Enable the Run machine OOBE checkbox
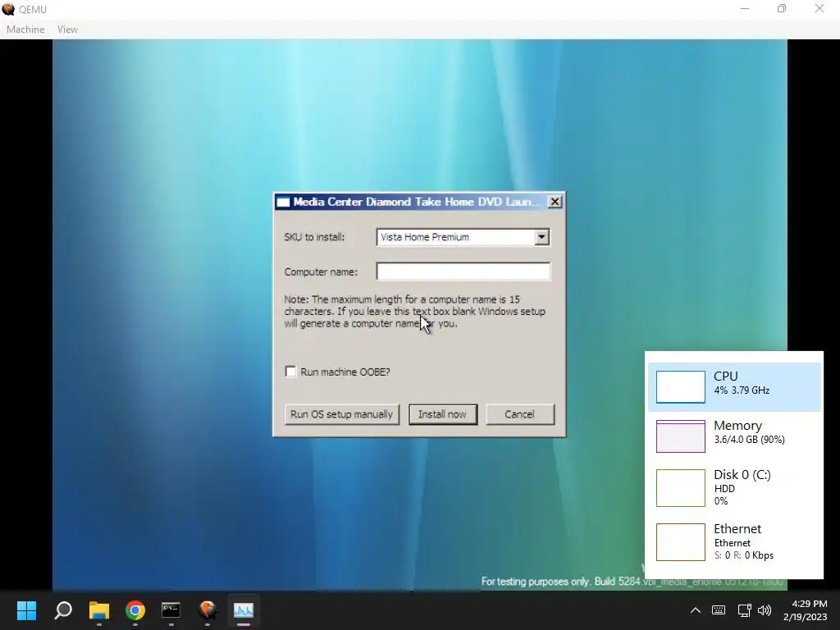The height and width of the screenshot is (630, 840). coord(290,372)
